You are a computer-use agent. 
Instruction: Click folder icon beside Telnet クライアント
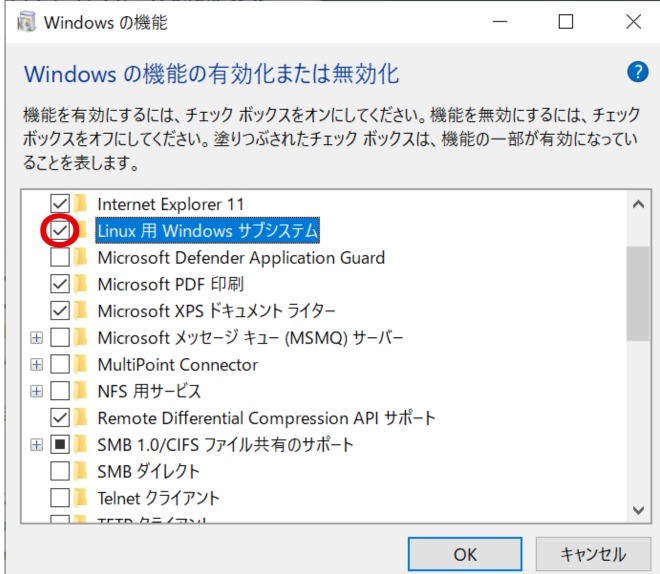coord(80,498)
